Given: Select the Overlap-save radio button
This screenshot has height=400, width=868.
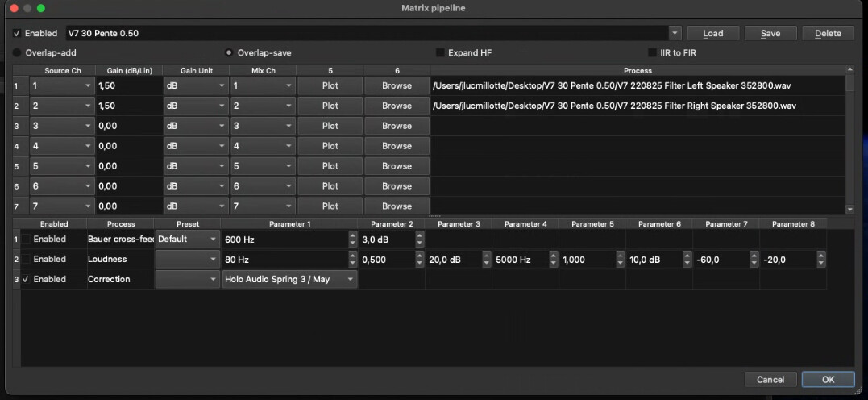Looking at the screenshot, I should point(229,52).
